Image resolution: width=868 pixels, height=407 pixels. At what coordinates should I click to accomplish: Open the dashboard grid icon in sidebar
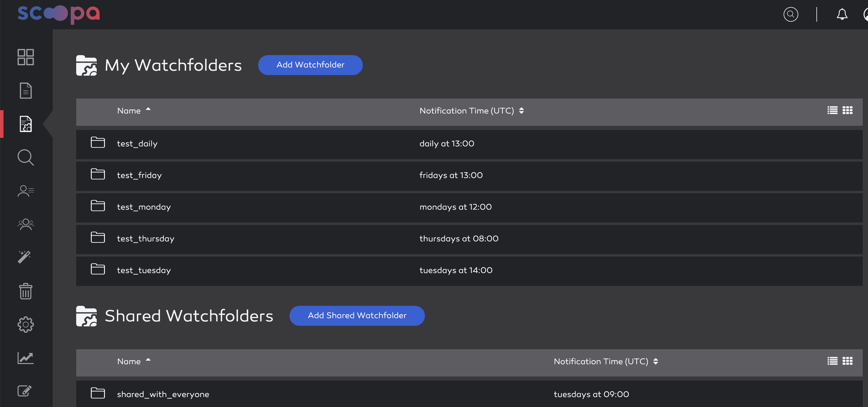[25, 57]
